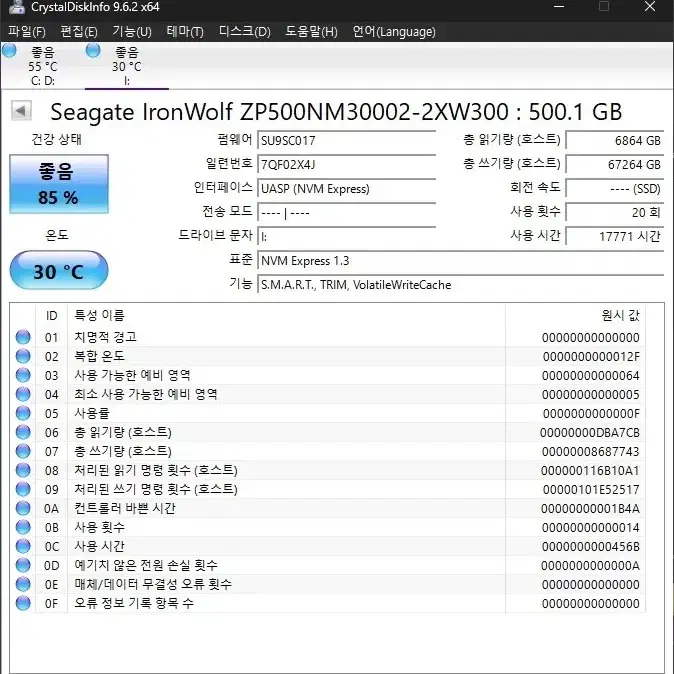Click status icon of row 03 사용 가능한 예비 영역
The height and width of the screenshot is (674, 674).
point(23,375)
